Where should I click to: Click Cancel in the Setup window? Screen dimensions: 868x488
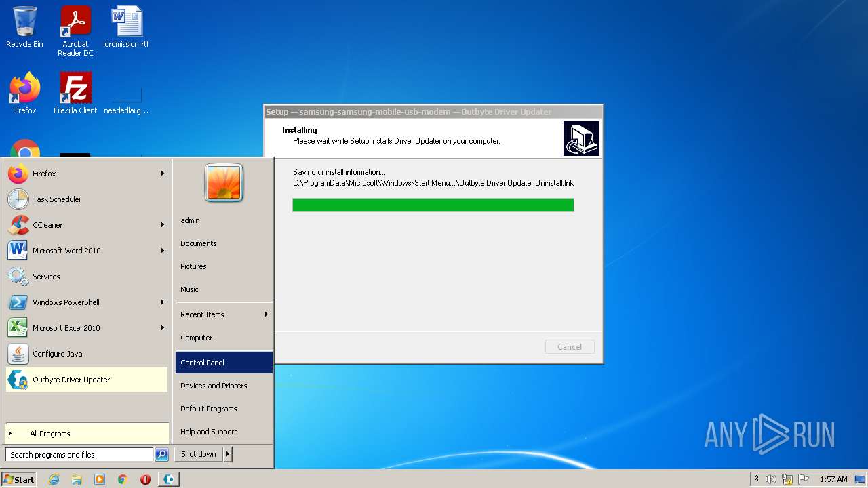click(570, 347)
